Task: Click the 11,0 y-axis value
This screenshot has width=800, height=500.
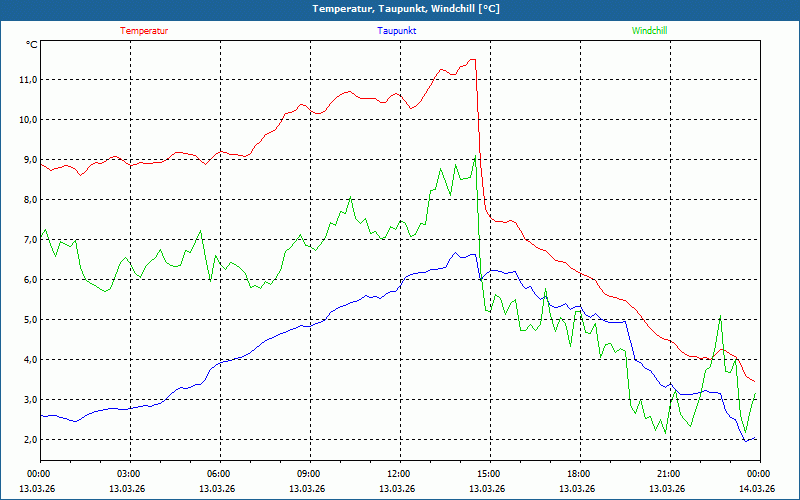Action: click(29, 80)
